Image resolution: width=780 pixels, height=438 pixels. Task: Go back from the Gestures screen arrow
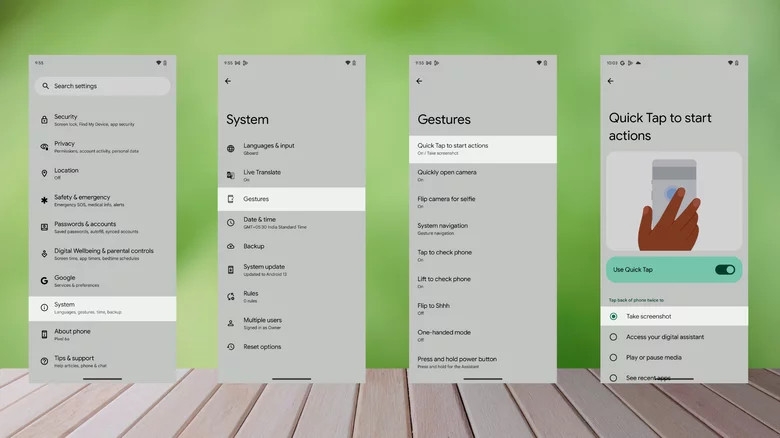[x=419, y=81]
